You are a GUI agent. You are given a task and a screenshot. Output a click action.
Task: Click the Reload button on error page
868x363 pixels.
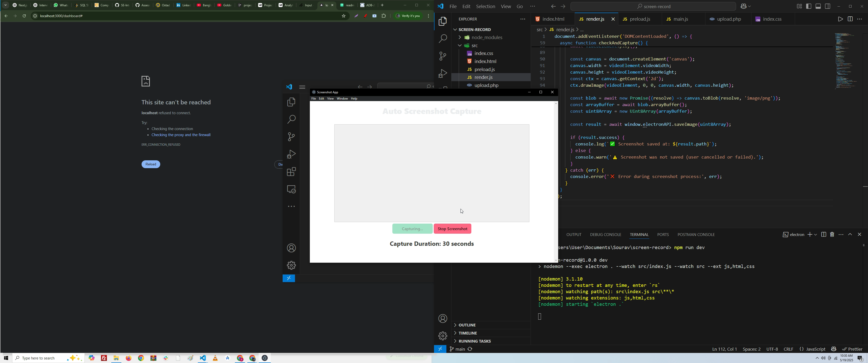click(x=151, y=164)
